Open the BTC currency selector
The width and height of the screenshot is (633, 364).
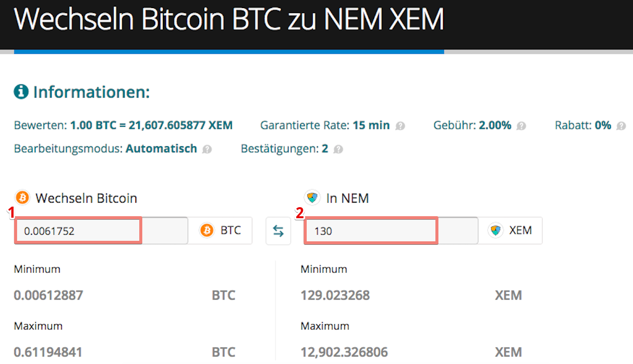(x=220, y=231)
